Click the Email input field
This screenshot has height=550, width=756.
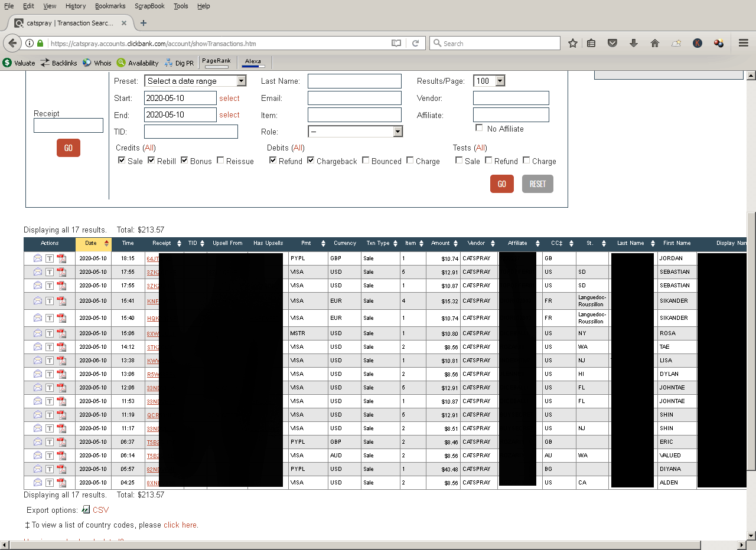[x=354, y=98]
